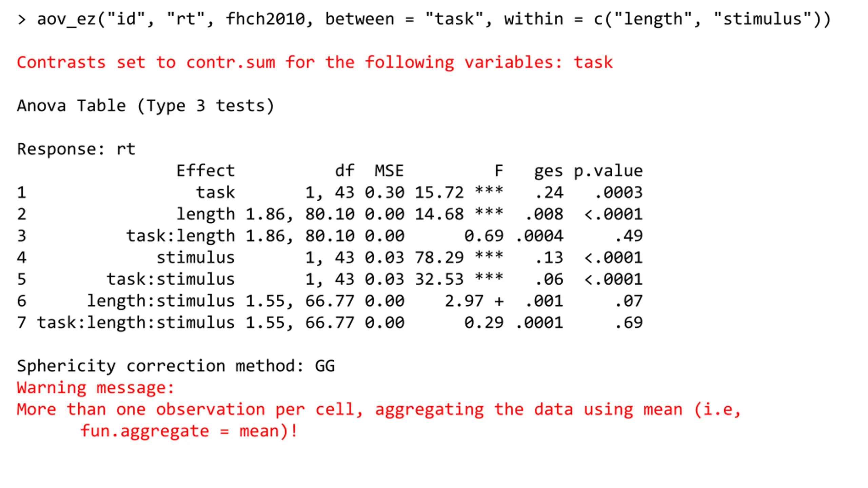This screenshot has width=868, height=488.
Task: Click the df column header
Action: (x=344, y=170)
